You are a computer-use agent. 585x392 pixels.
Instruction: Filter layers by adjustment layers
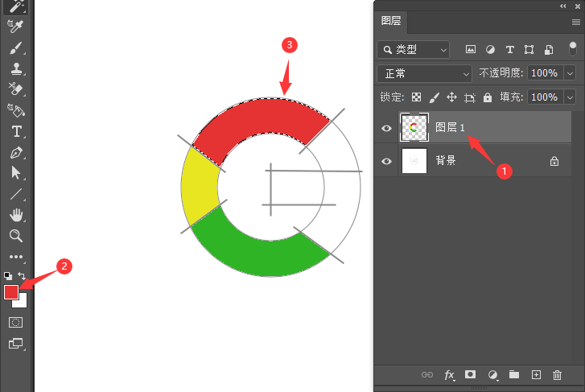490,49
